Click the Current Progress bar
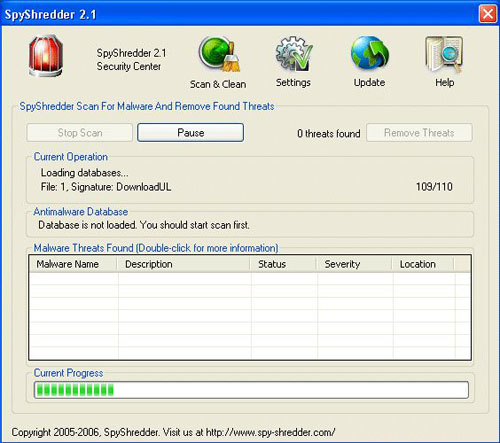The height and width of the screenshot is (443, 500). (x=251, y=390)
